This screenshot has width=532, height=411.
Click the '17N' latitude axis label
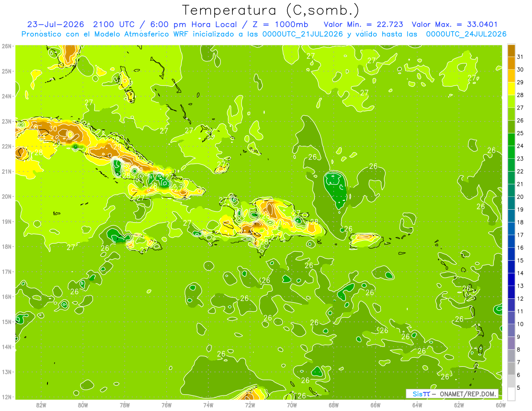[x=7, y=271]
